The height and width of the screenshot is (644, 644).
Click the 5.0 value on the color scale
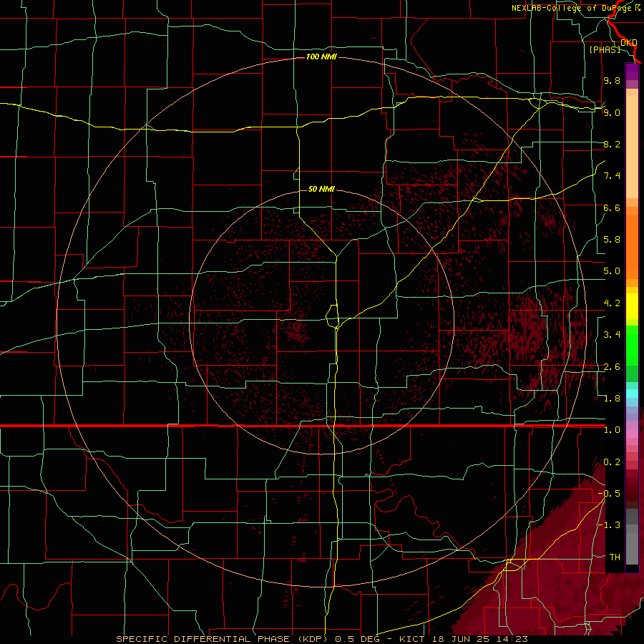click(612, 271)
